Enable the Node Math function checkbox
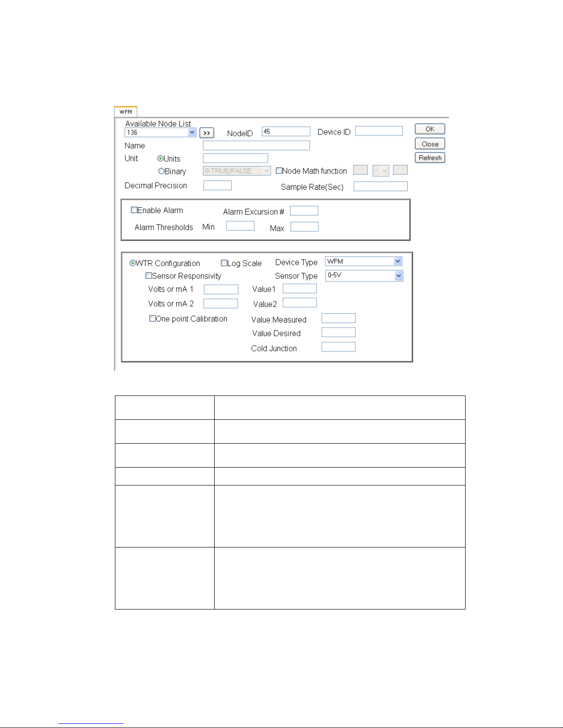The image size is (563, 728). point(279,170)
